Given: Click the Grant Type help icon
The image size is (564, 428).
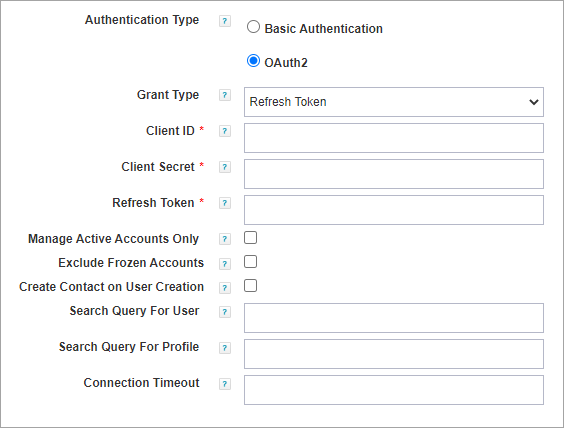Looking at the screenshot, I should pos(225,95).
